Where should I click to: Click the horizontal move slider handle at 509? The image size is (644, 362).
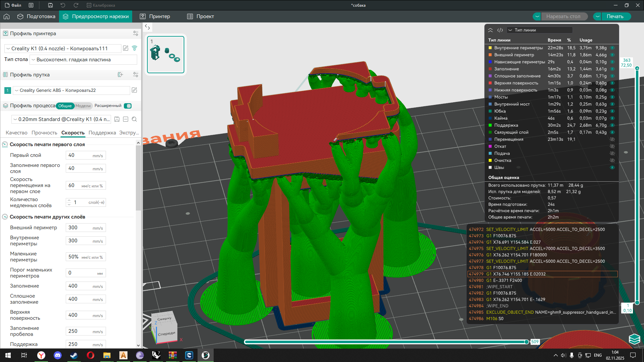(x=527, y=342)
